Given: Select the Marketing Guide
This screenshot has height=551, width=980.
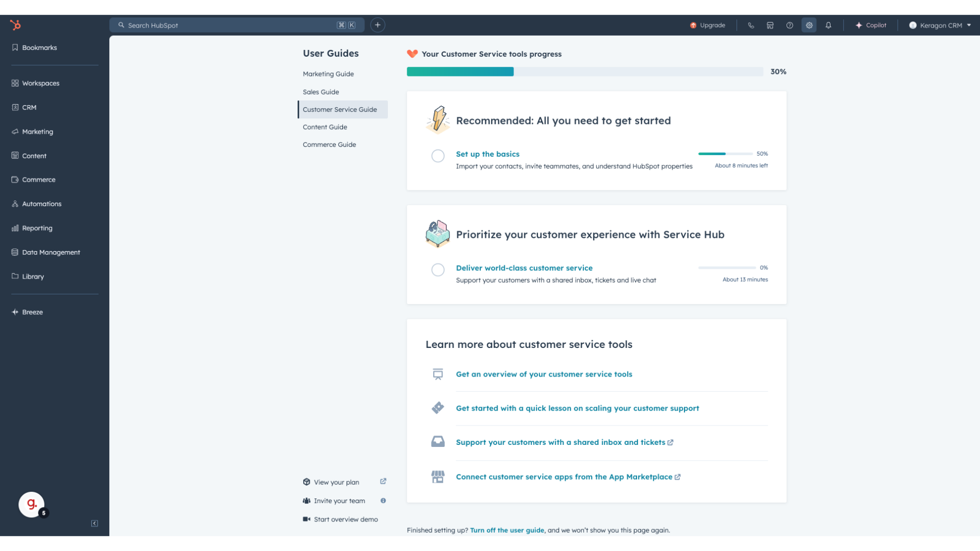Looking at the screenshot, I should click(x=328, y=74).
